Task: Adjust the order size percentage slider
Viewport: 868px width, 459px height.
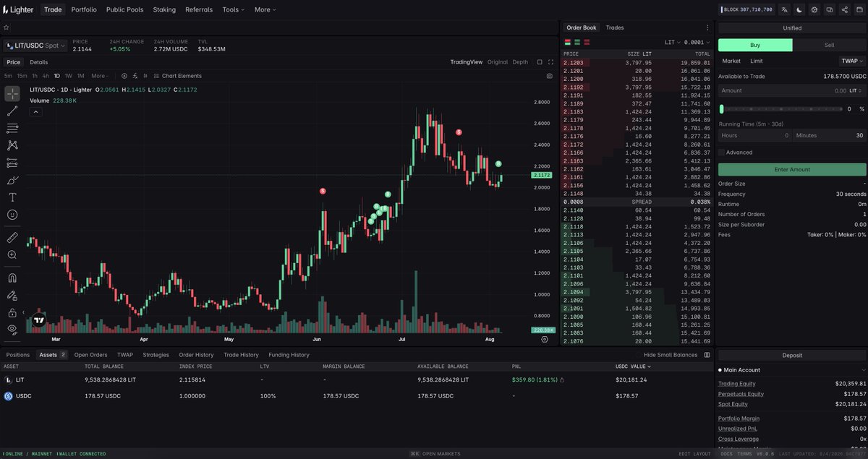Action: 780,109
